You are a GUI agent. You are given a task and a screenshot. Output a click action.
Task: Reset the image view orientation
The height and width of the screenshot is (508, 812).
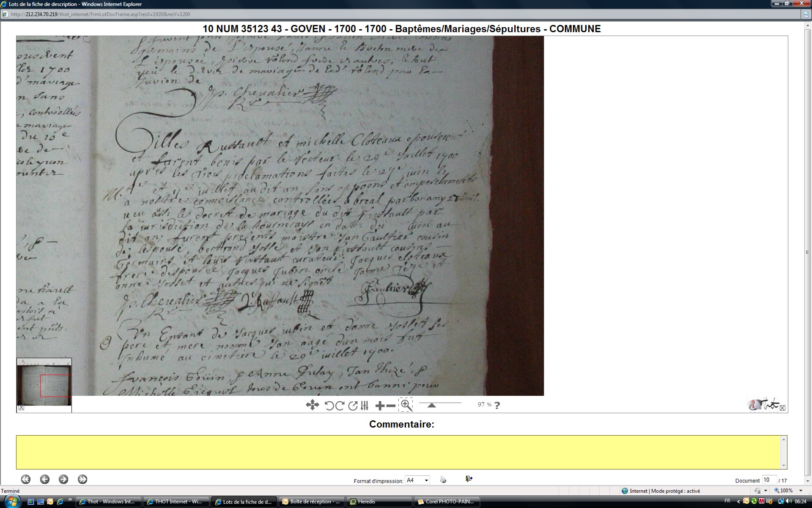(353, 406)
